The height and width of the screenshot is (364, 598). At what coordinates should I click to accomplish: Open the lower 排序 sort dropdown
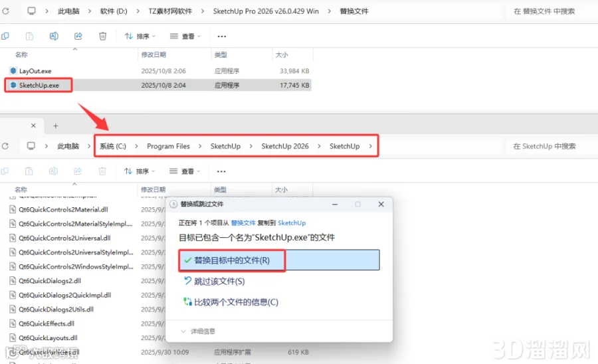pyautogui.click(x=140, y=171)
